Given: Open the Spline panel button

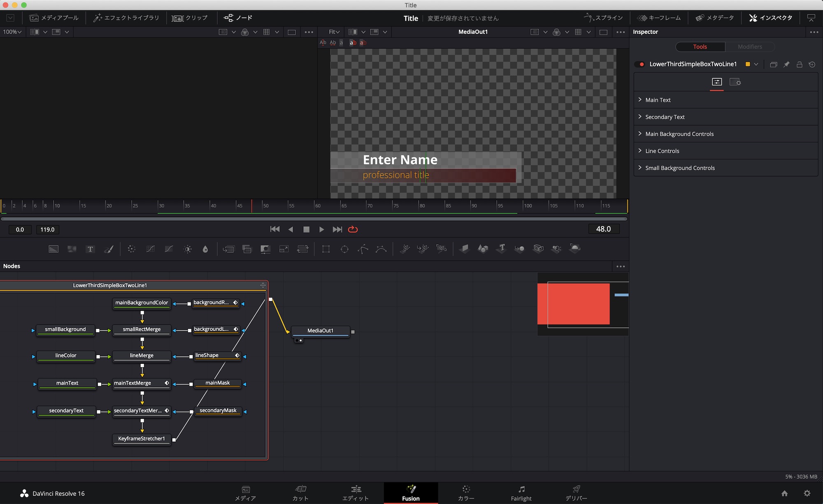Looking at the screenshot, I should pos(603,18).
